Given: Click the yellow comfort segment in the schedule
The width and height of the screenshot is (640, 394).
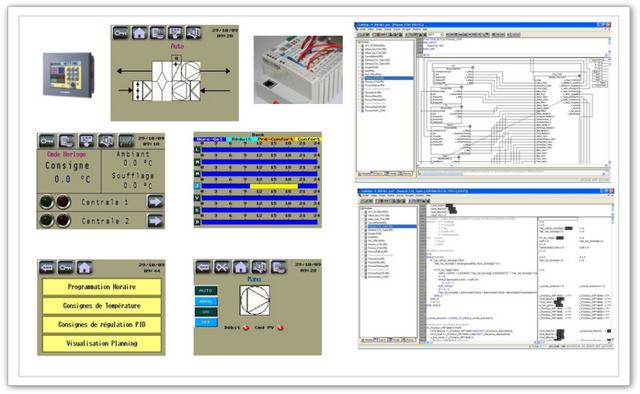Looking at the screenshot, I should (274, 186).
